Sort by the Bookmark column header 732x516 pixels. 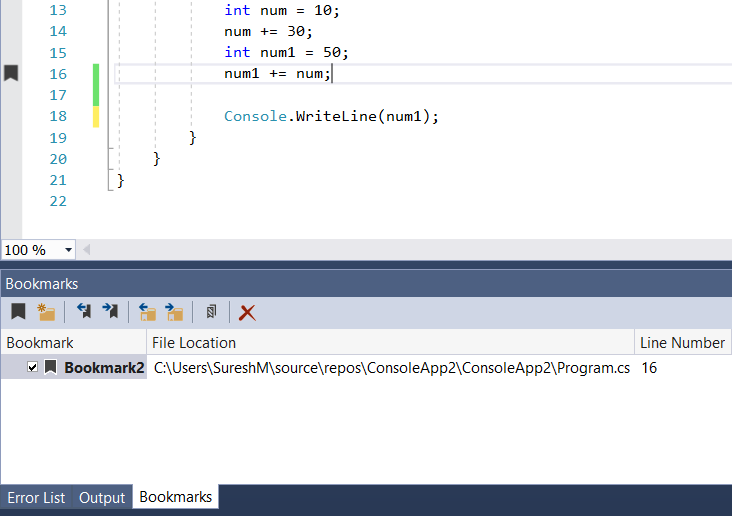(74, 343)
